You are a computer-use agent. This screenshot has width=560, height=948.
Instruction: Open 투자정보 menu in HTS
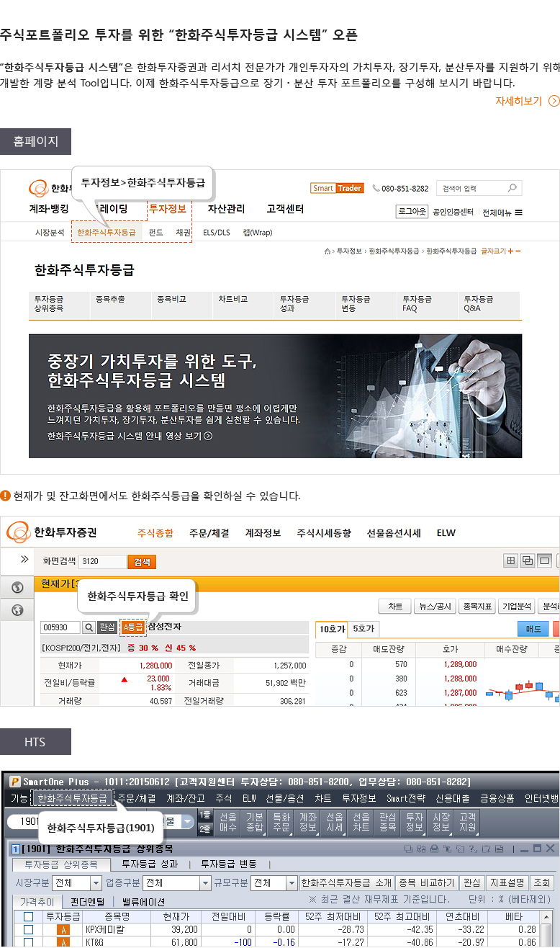359,798
